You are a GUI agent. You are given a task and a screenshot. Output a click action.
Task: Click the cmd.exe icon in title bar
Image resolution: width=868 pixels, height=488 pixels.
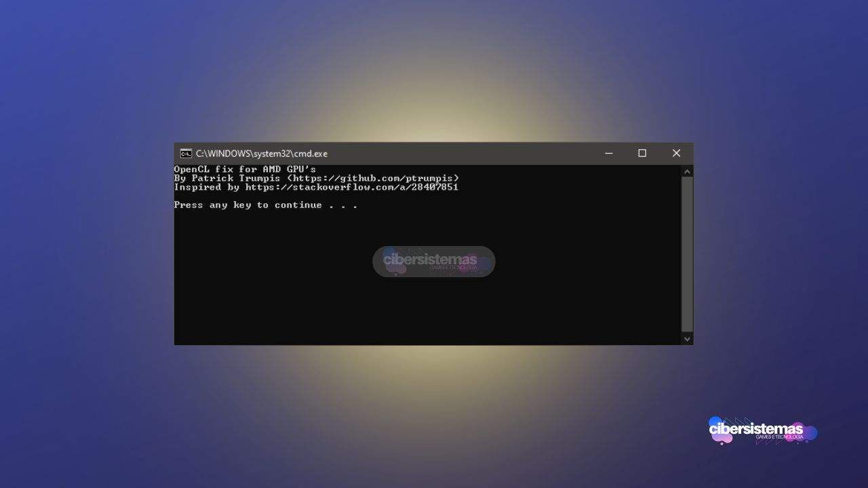click(x=186, y=153)
